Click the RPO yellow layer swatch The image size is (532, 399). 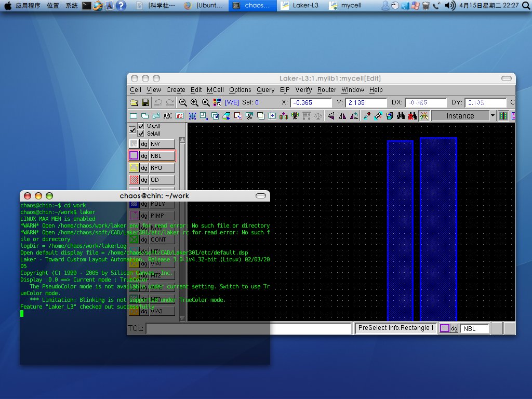coord(134,168)
